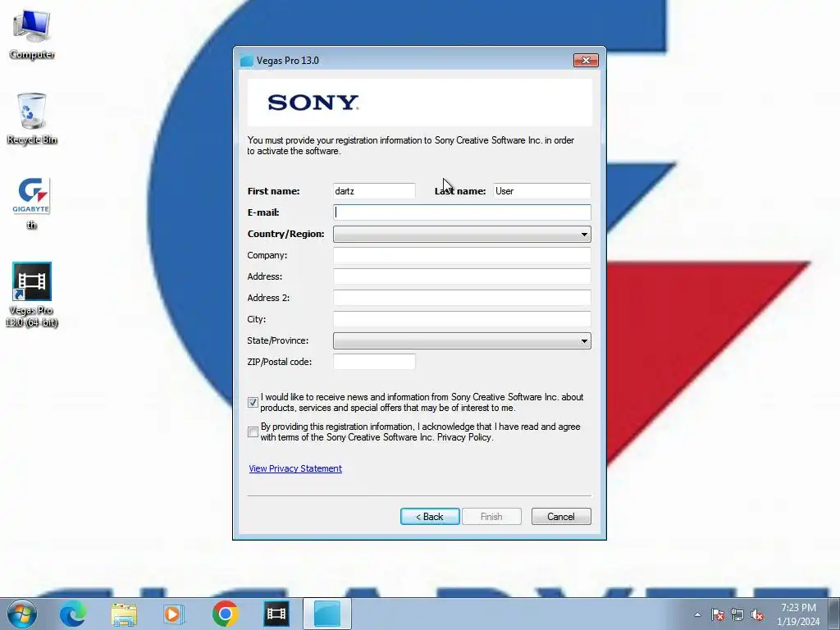Switch to the Vegas Pro filmstrip taskbar icon

coord(276,614)
